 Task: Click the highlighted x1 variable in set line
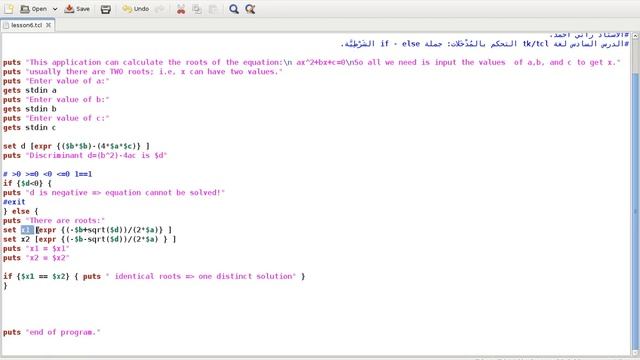[27, 230]
